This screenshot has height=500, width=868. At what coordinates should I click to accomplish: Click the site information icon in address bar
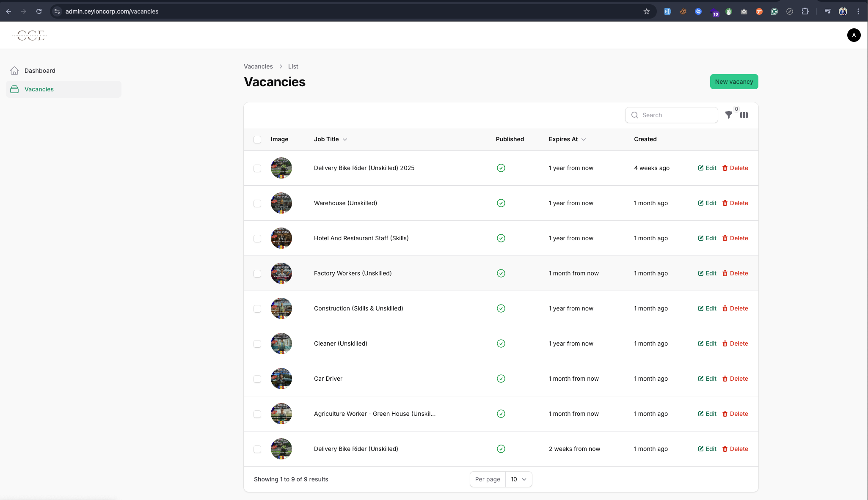point(57,11)
